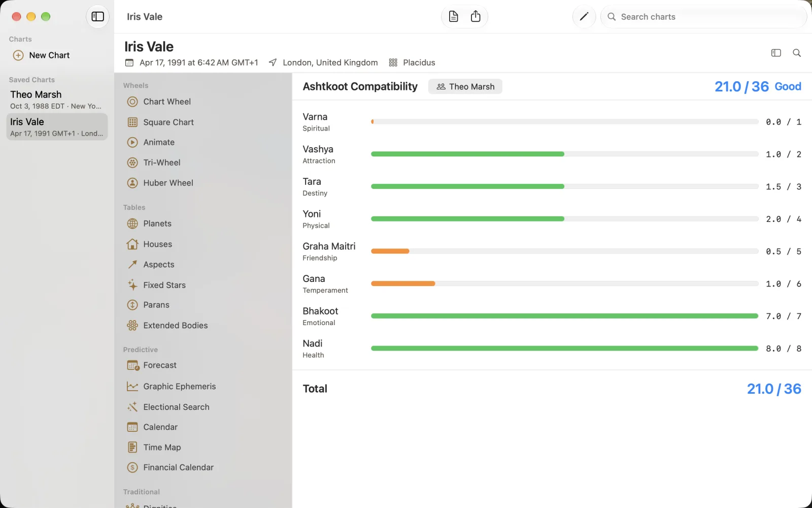Select the Iris Vale saved chart
Viewport: 812px width, 508px height.
coord(57,127)
